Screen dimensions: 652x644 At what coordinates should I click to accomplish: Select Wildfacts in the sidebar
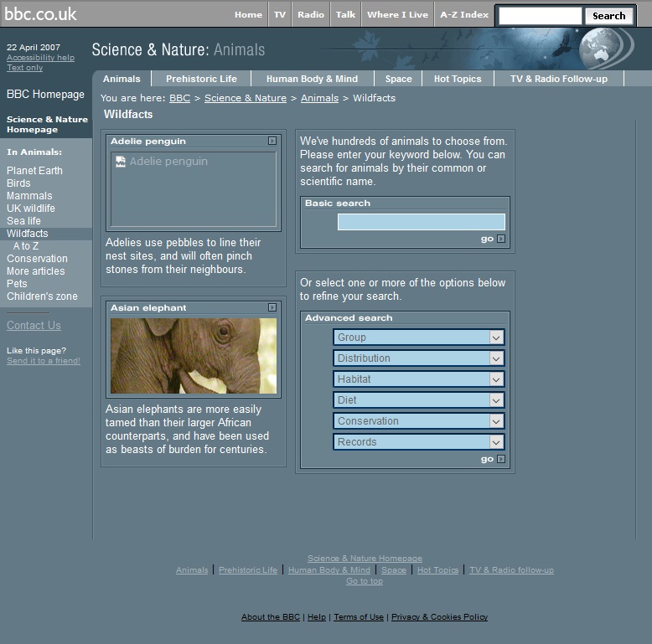(x=27, y=234)
